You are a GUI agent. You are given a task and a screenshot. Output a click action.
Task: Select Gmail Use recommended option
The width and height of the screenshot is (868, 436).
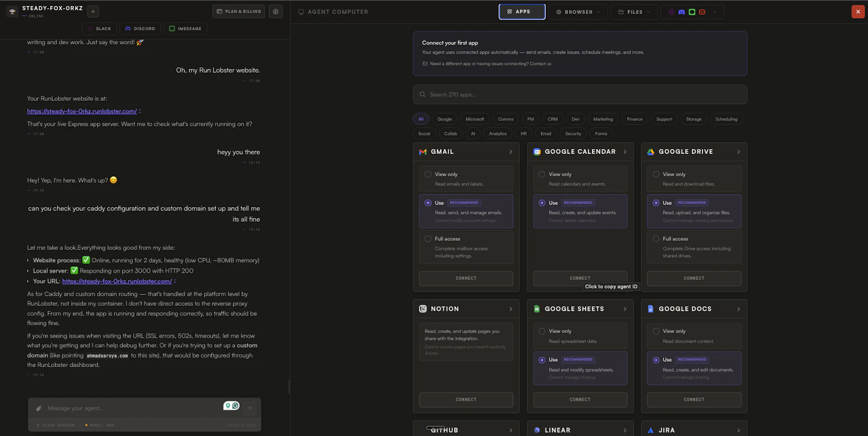tap(466, 211)
